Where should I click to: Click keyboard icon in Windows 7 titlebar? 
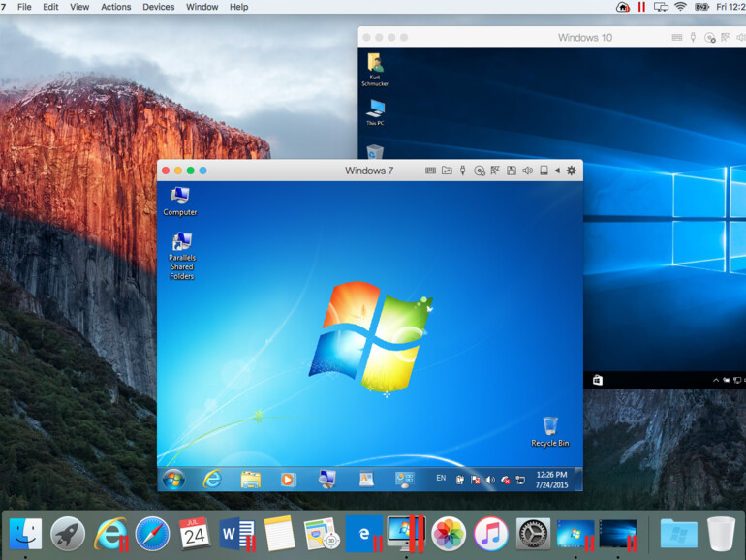coord(430,171)
